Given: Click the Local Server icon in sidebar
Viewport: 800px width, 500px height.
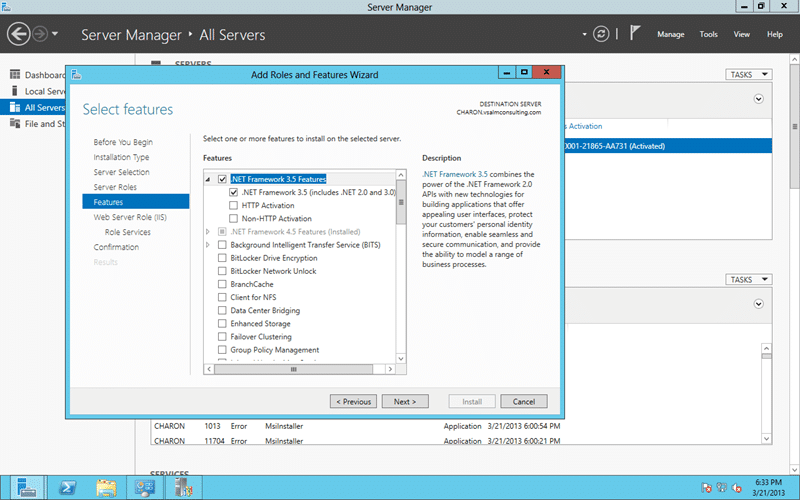Looking at the screenshot, I should 15,91.
